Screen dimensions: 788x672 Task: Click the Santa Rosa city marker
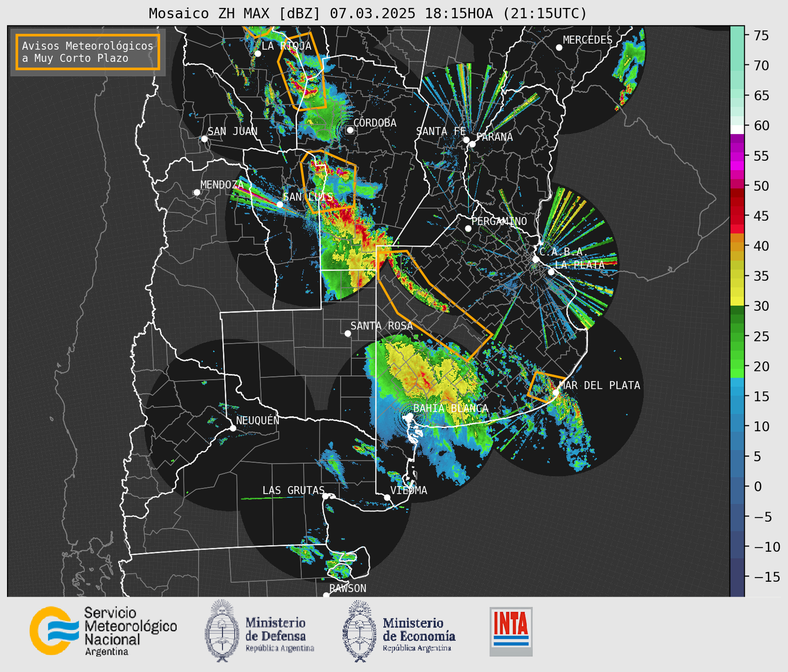[x=348, y=333]
